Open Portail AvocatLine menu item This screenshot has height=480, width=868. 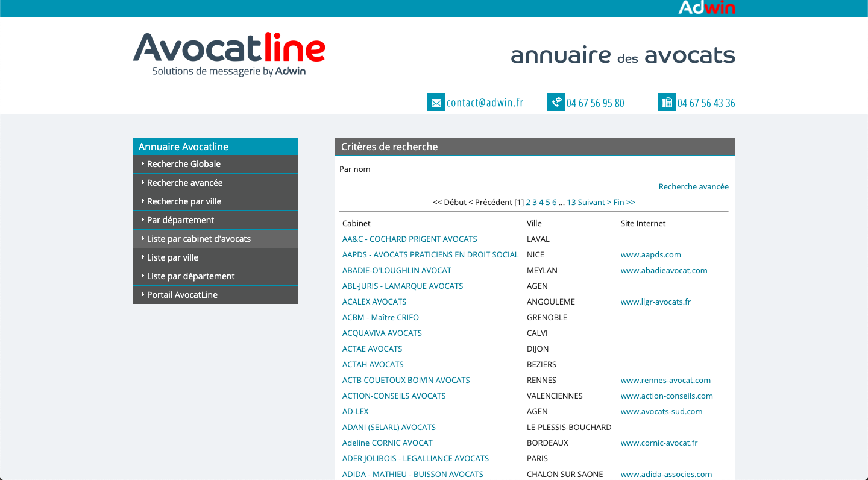(215, 295)
